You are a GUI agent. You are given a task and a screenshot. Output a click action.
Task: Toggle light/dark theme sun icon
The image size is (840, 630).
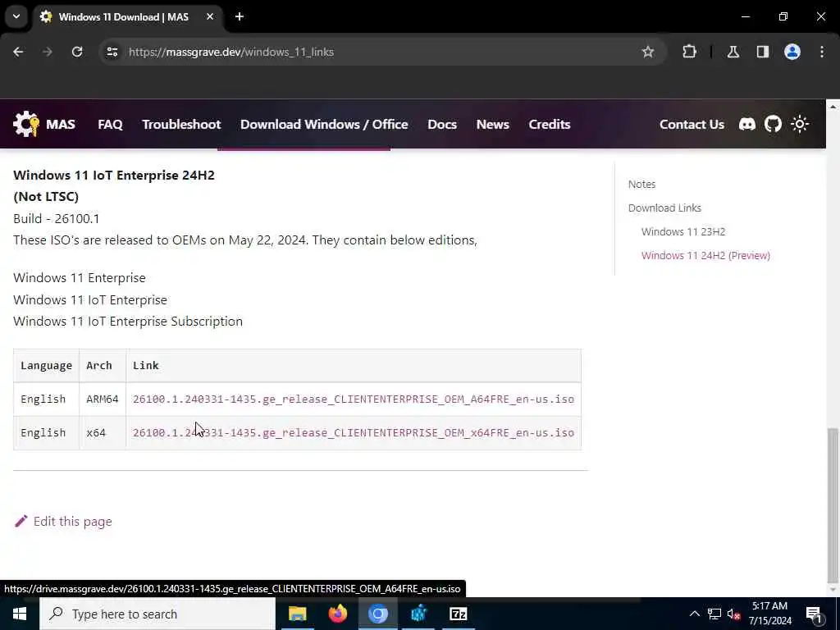(x=800, y=125)
